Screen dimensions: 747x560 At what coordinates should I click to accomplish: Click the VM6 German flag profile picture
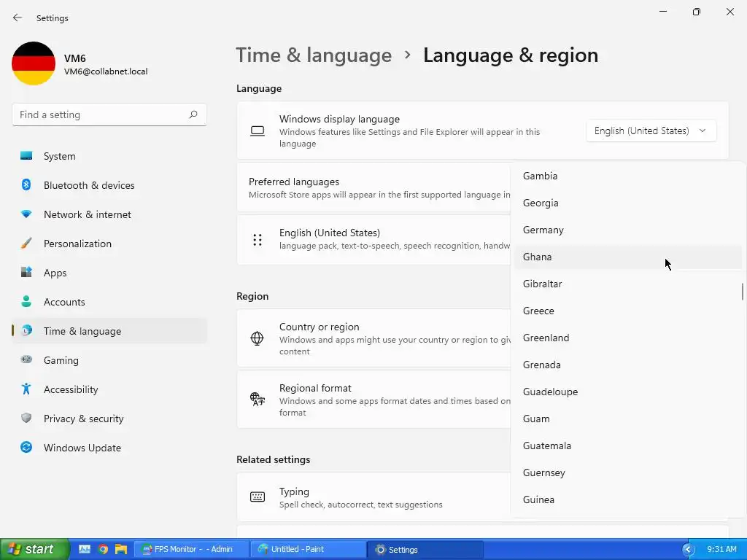coord(34,63)
